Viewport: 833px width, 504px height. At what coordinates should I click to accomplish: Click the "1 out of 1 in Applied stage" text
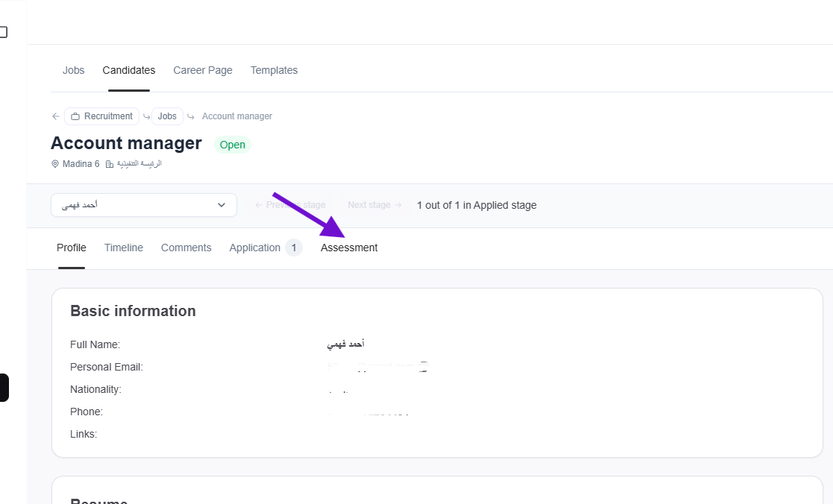point(477,205)
